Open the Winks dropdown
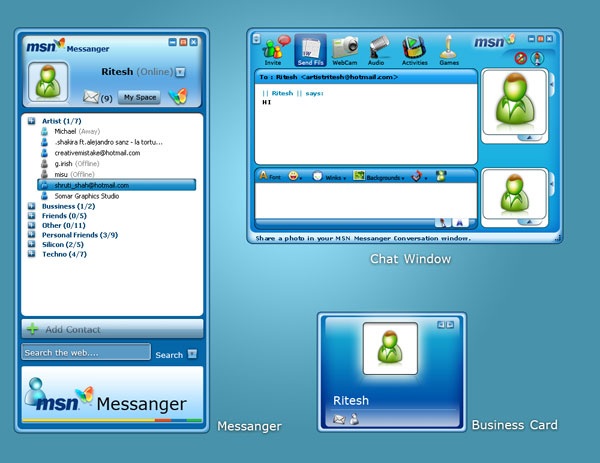The width and height of the screenshot is (600, 463). click(329, 176)
